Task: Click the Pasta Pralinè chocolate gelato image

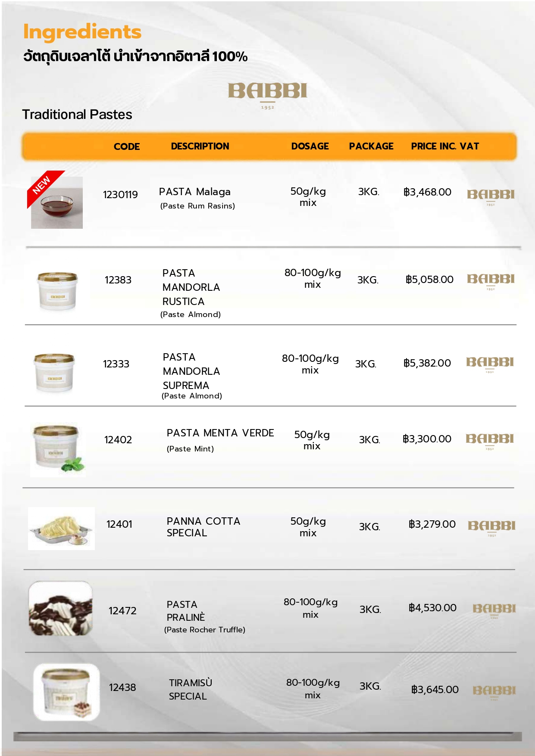Action: click(60, 609)
